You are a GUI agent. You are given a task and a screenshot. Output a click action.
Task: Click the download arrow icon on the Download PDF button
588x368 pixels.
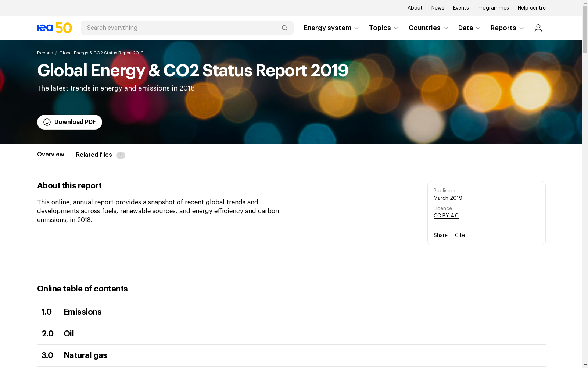point(47,122)
